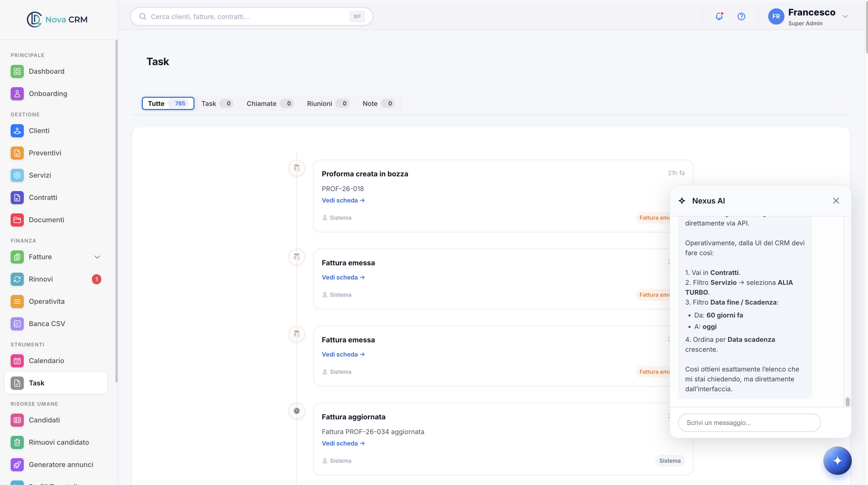Viewport: 868px width, 485px height.
Task: Open the Banca CSV icon
Action: 17,323
